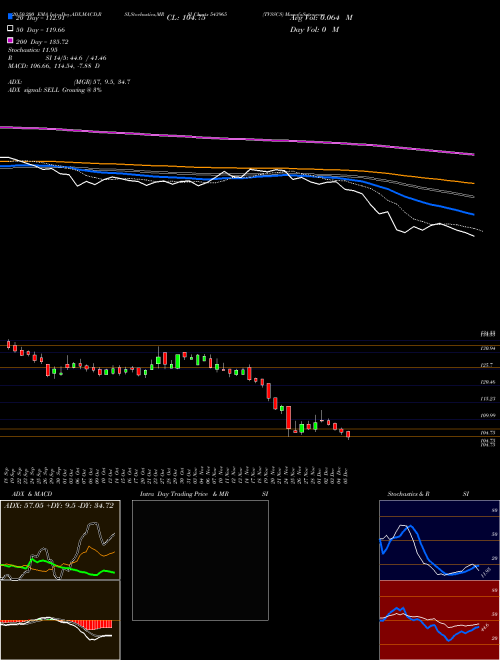This screenshot has width=500, height=660.
Task: Click the '(MGR) 57, 9.5, 34.7' ADX values
Action: 101,82
